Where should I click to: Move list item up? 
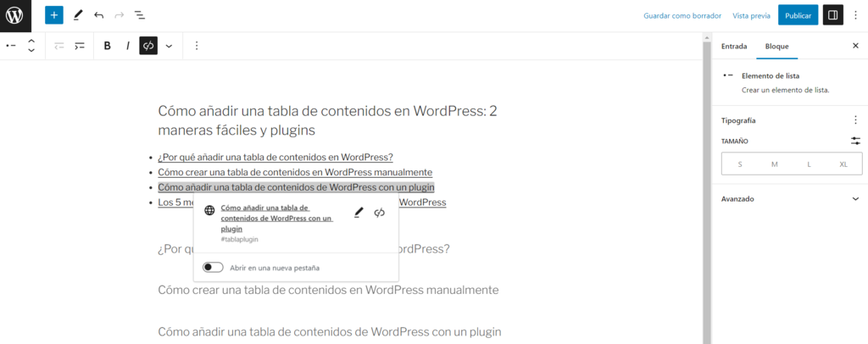tap(31, 41)
